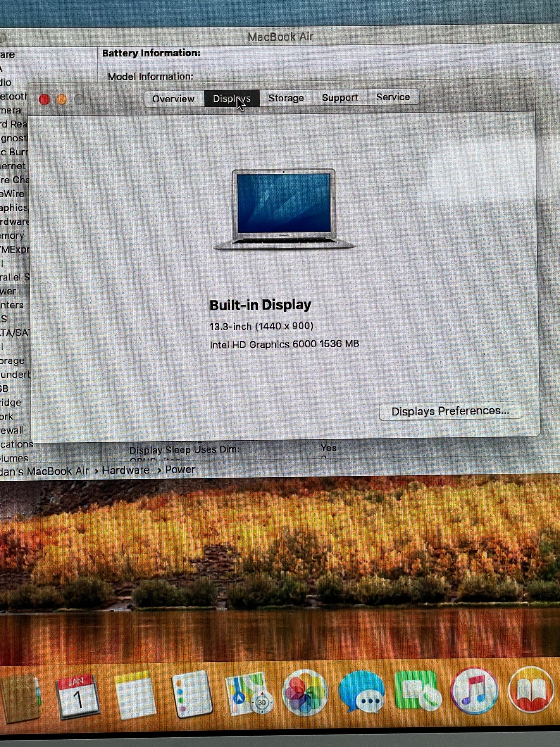The height and width of the screenshot is (747, 560).
Task: Switch to the Overview tab
Action: coord(174,99)
